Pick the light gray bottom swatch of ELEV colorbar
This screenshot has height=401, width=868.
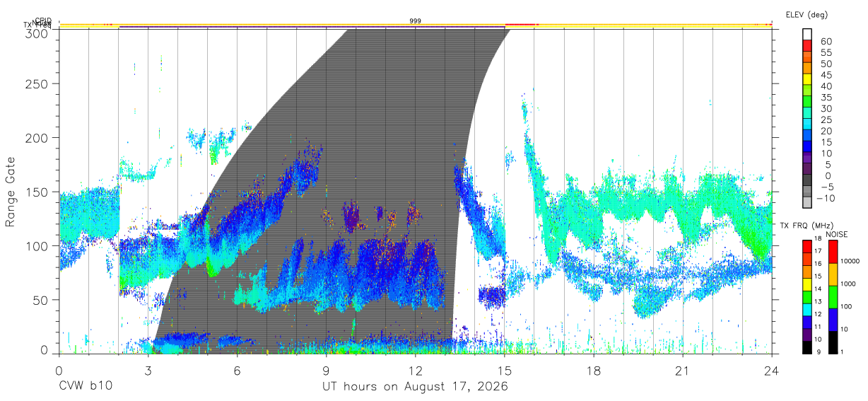[x=807, y=204]
